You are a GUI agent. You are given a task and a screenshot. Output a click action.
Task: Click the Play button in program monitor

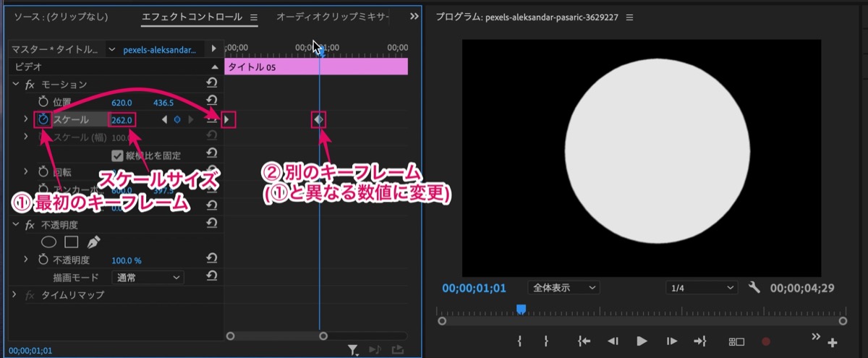coord(642,341)
